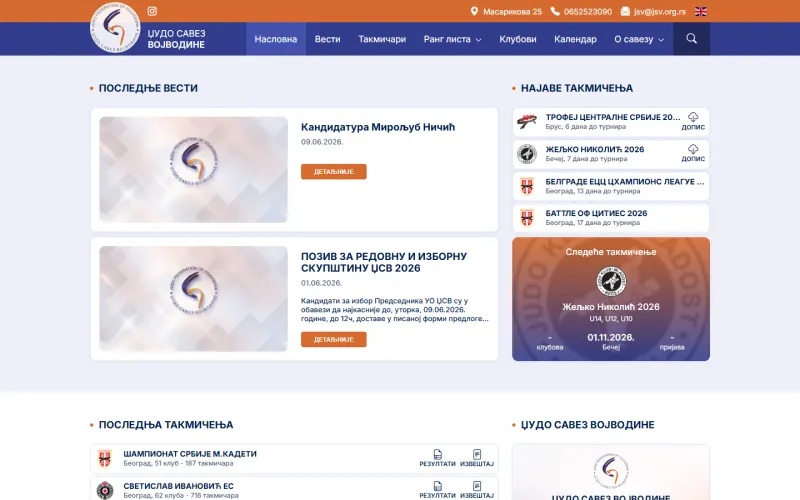The width and height of the screenshot is (800, 500).
Task: Click the phone number 0652523090
Action: click(588, 11)
